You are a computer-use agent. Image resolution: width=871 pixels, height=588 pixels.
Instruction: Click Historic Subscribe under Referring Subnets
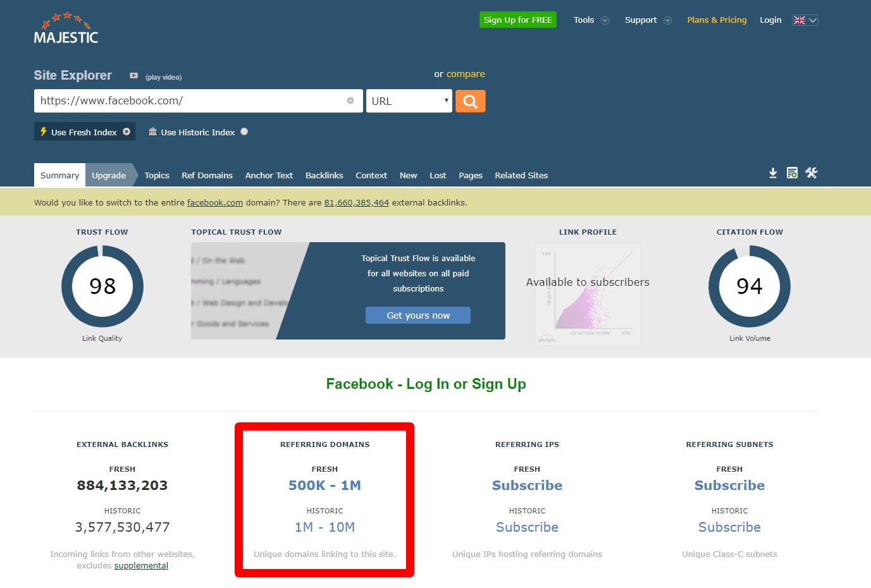coord(729,527)
